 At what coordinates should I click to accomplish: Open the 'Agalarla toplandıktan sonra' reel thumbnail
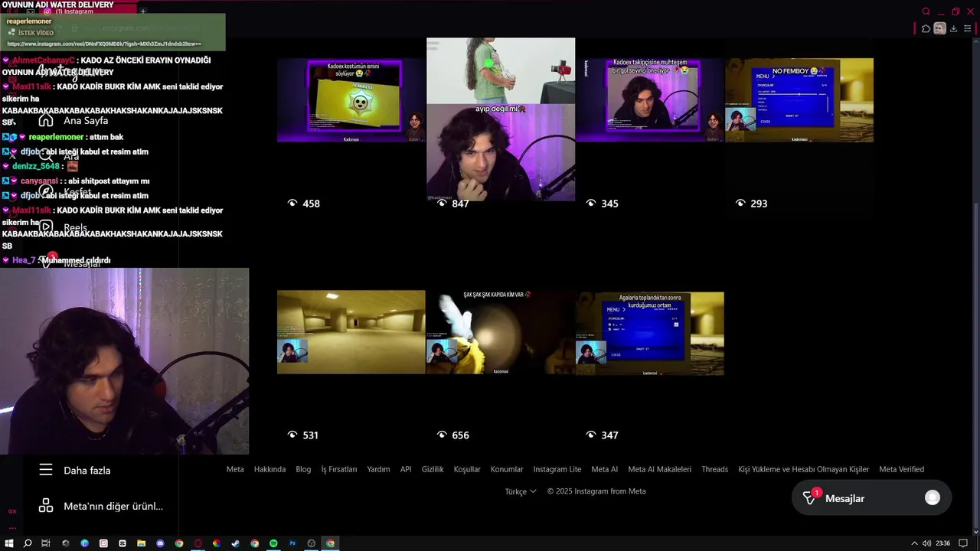tap(649, 332)
